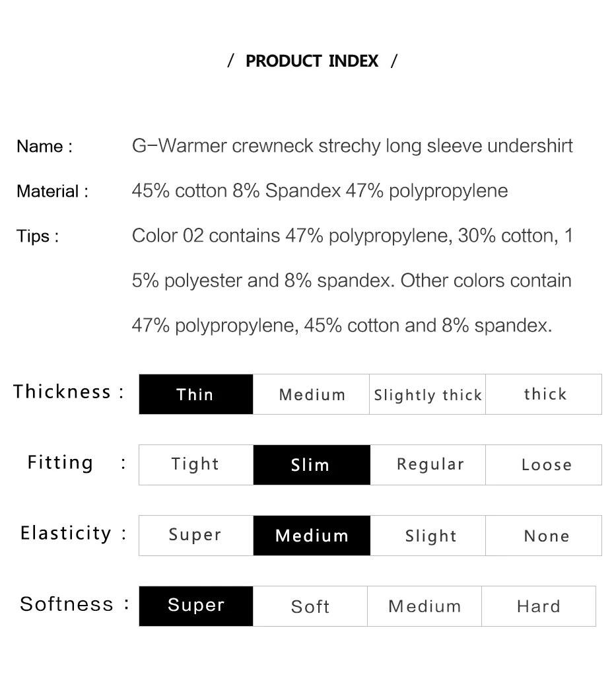The height and width of the screenshot is (700, 614).
Task: Click the Material composition text line
Action: (320, 191)
